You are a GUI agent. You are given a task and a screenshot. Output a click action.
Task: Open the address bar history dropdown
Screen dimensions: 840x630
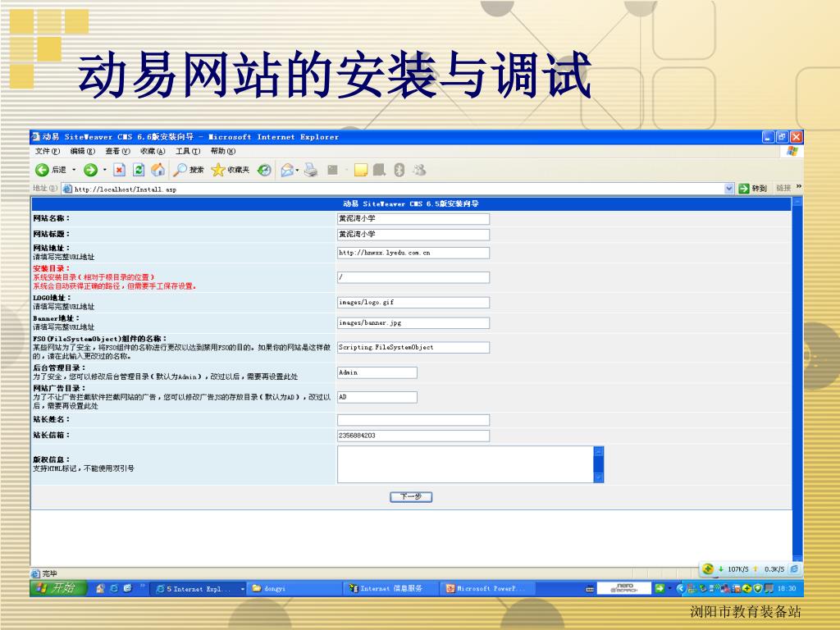click(x=728, y=188)
